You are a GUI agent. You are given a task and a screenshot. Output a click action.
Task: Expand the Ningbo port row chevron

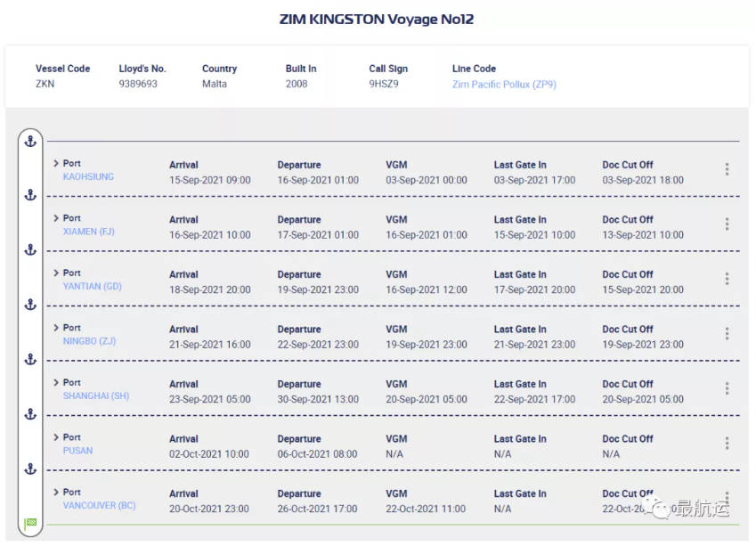56,328
